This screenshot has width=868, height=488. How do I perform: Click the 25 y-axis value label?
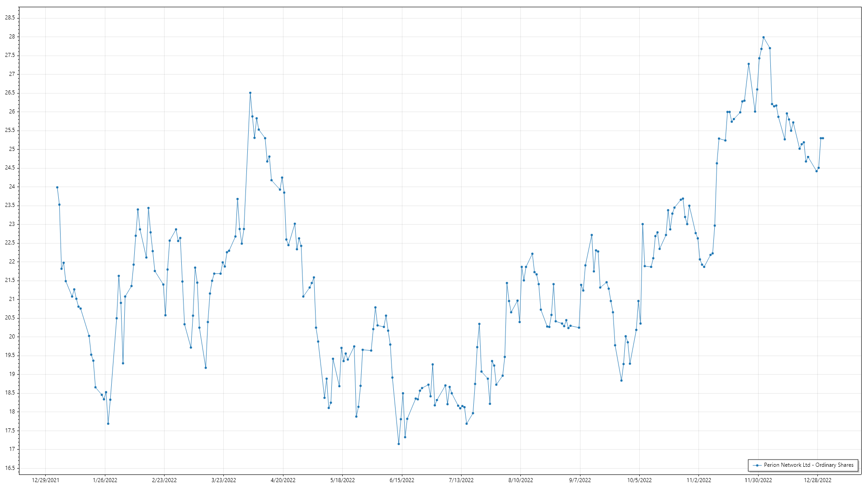[12, 149]
